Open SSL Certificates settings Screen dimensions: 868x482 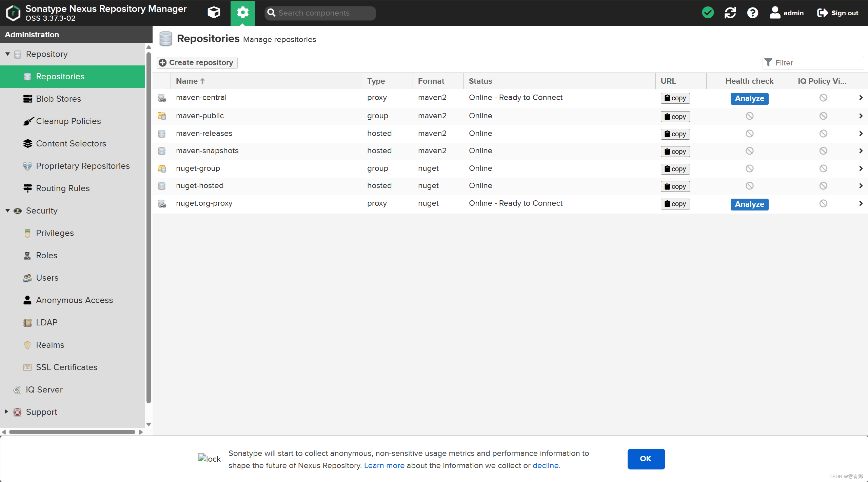(66, 367)
